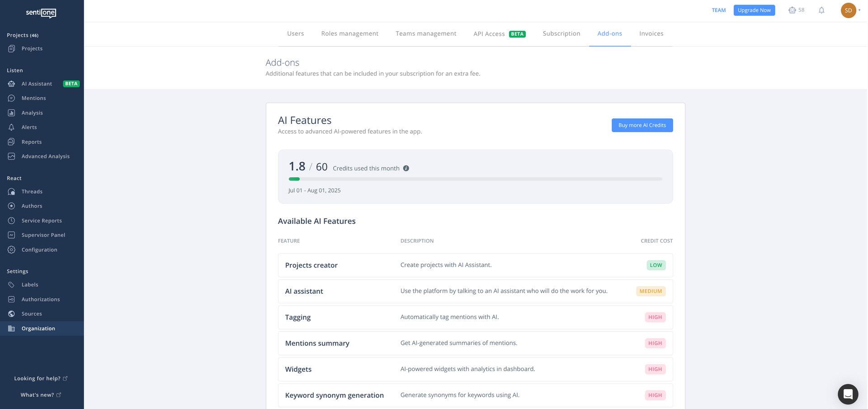Viewport: 868px width, 409px height.
Task: Open the notifications bell icon
Action: point(821,10)
